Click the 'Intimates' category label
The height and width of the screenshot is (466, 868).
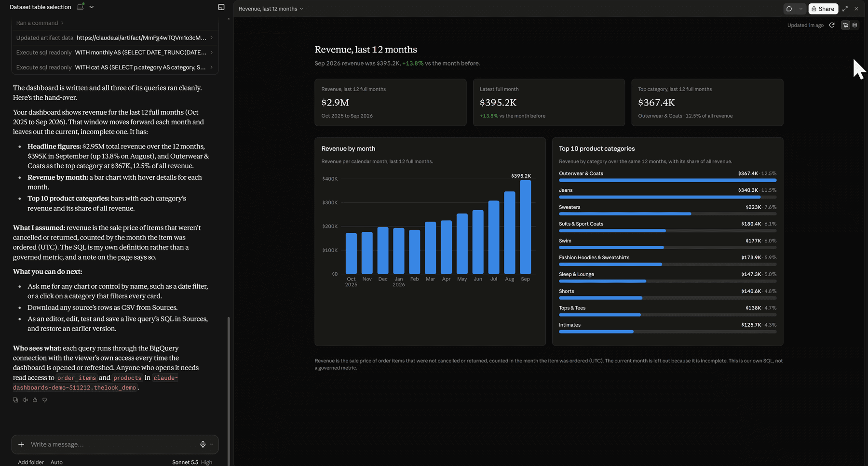pyautogui.click(x=570, y=325)
